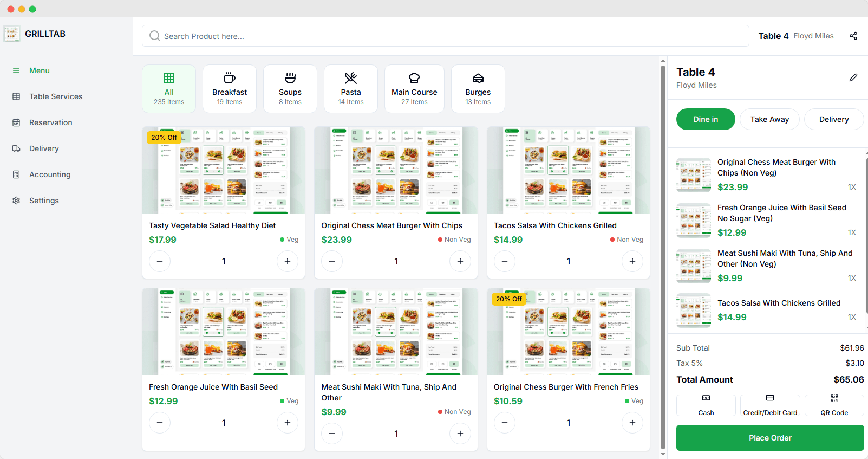Select QR Code payment method
The width and height of the screenshot is (868, 459).
click(834, 405)
